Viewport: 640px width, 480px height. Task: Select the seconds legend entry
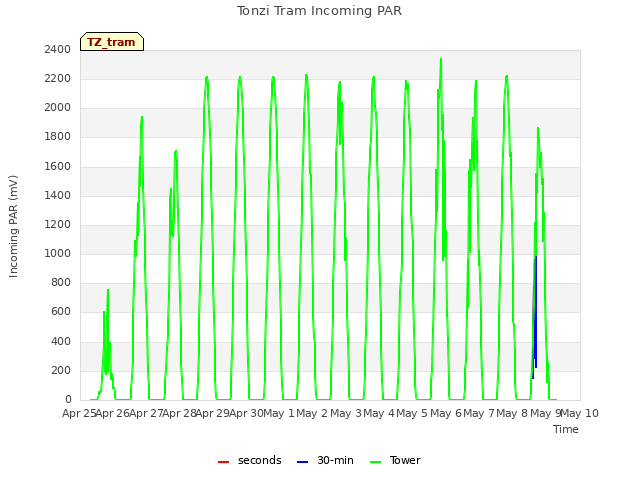tap(250, 460)
